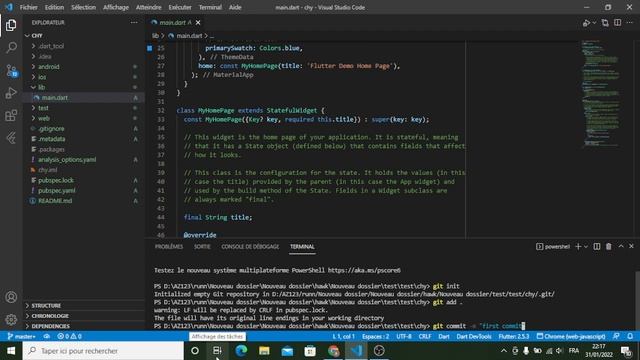Open editor more actions ellipsis
640x360 pixels.
point(630,23)
